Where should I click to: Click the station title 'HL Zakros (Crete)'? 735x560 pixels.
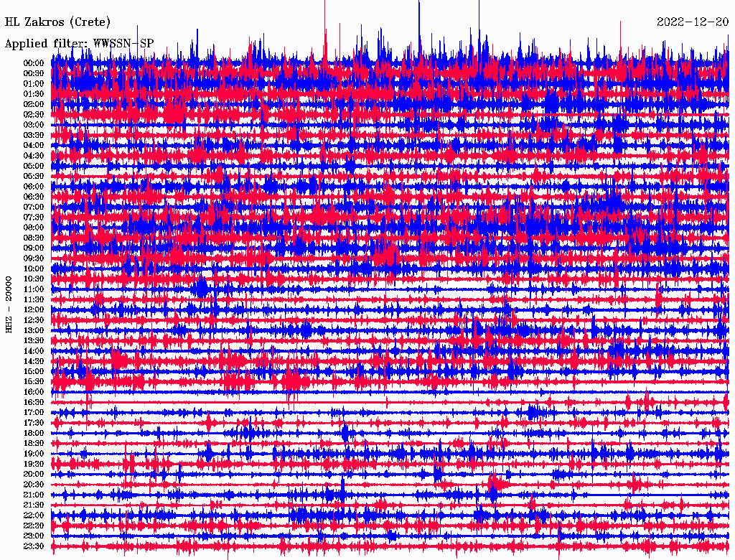[x=57, y=22]
